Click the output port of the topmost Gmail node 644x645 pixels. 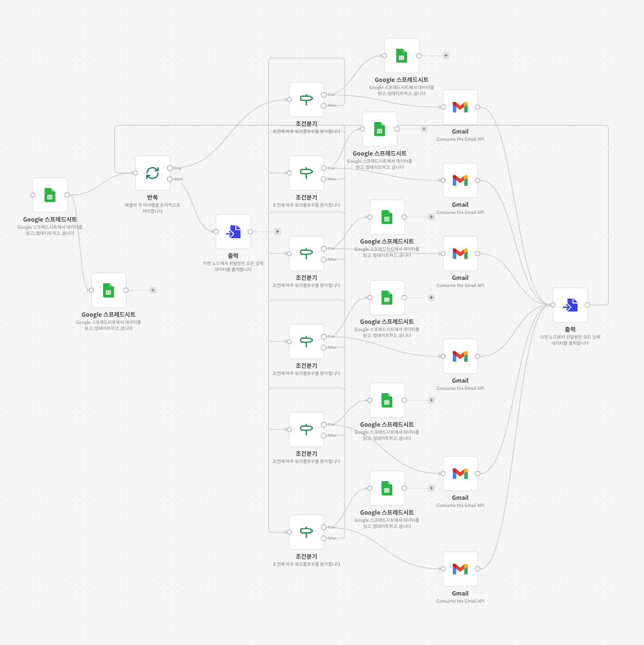tap(478, 107)
